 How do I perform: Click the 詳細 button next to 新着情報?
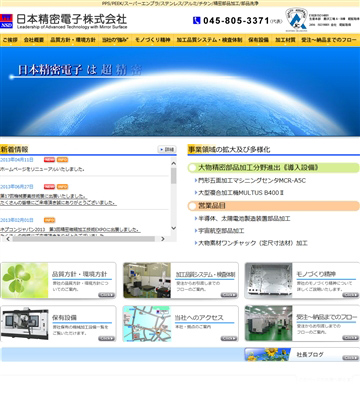pos(167,149)
